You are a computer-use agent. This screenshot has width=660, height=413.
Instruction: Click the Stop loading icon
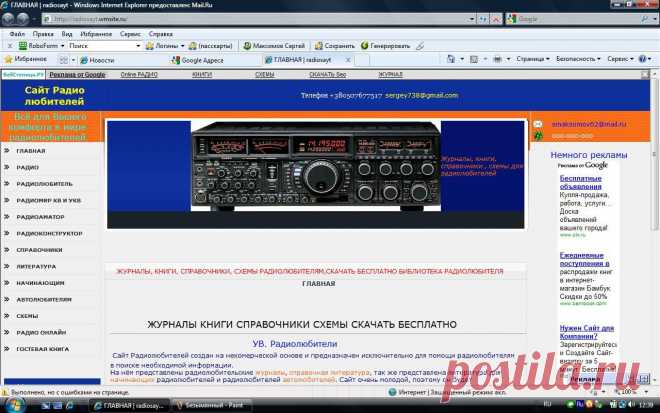click(x=496, y=19)
